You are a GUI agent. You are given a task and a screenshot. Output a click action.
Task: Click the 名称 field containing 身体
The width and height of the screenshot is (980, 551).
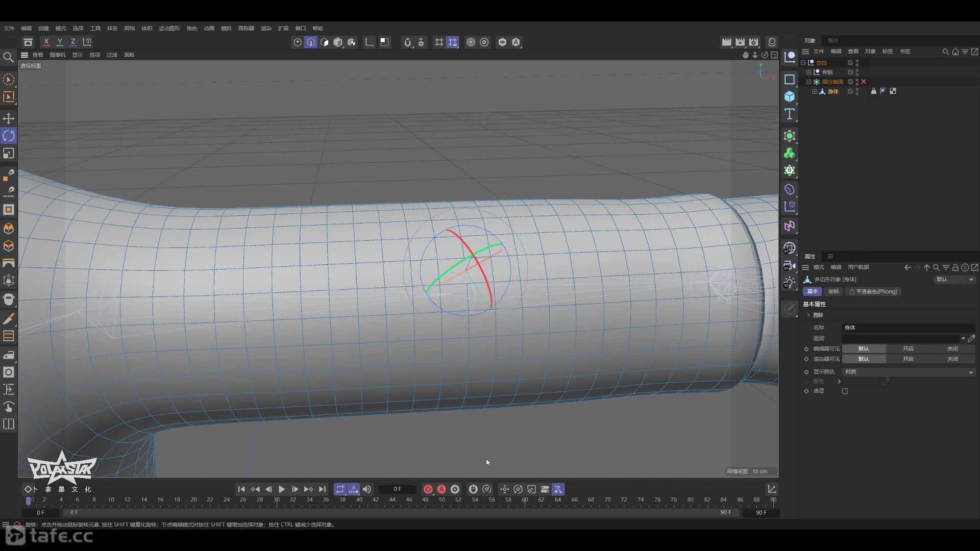pyautogui.click(x=909, y=328)
